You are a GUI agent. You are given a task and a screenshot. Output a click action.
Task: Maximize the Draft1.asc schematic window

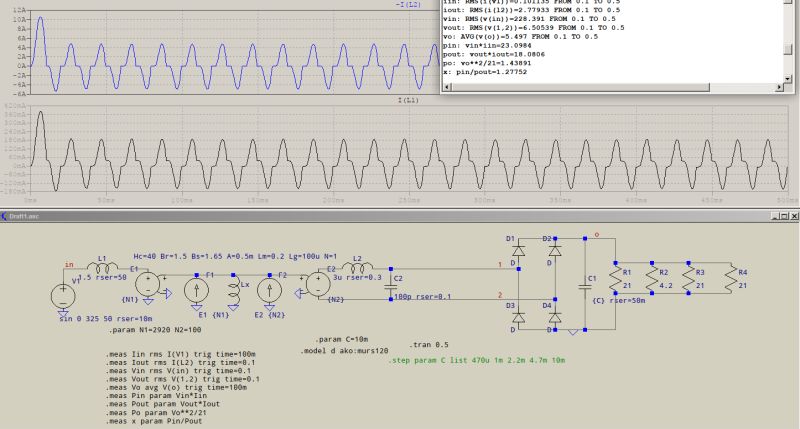click(785, 216)
